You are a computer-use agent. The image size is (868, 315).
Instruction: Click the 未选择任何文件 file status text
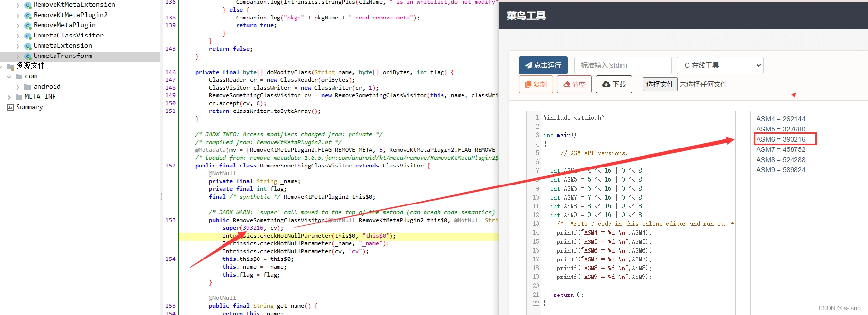(x=703, y=84)
